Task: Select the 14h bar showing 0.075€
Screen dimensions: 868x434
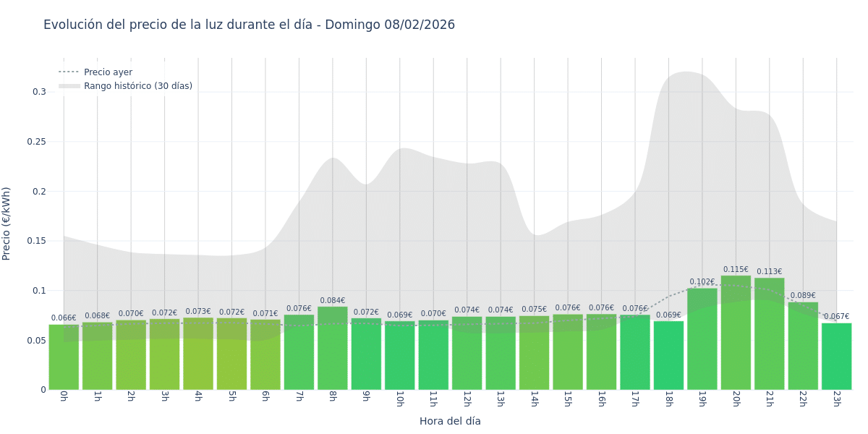Action: tap(534, 353)
